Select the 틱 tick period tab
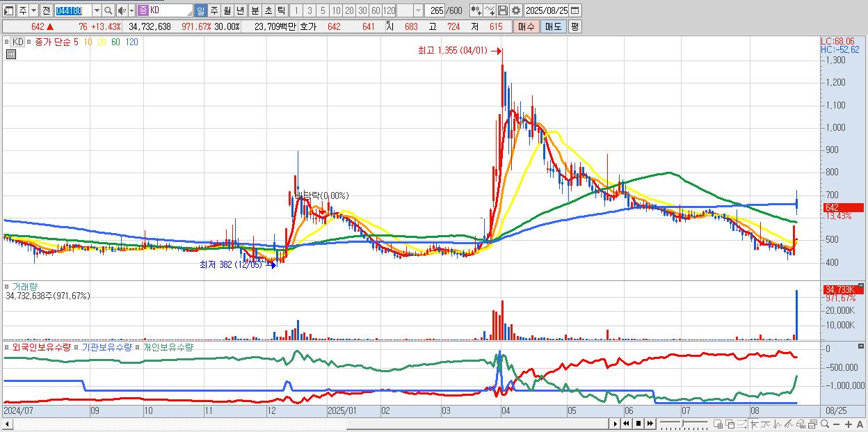 point(281,10)
